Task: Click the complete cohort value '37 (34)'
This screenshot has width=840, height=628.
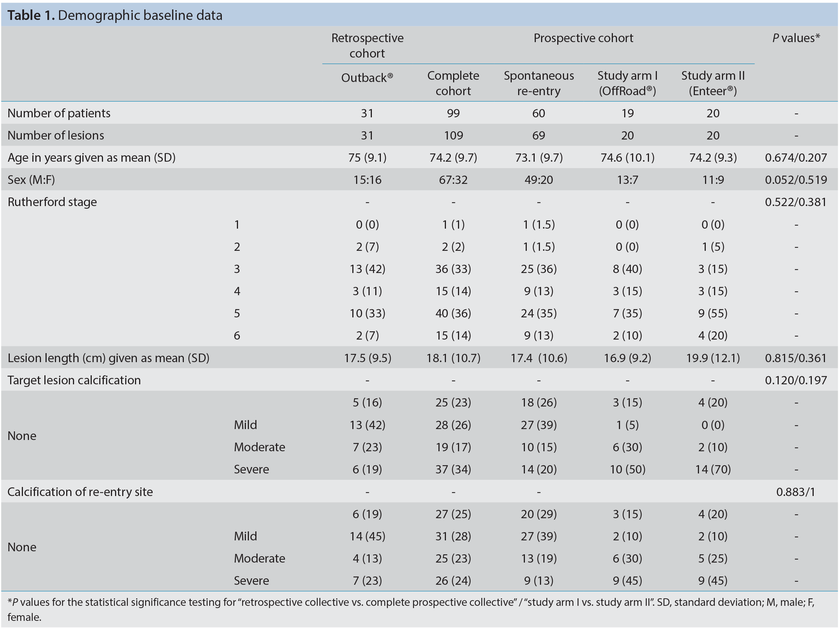Action: [x=453, y=469]
